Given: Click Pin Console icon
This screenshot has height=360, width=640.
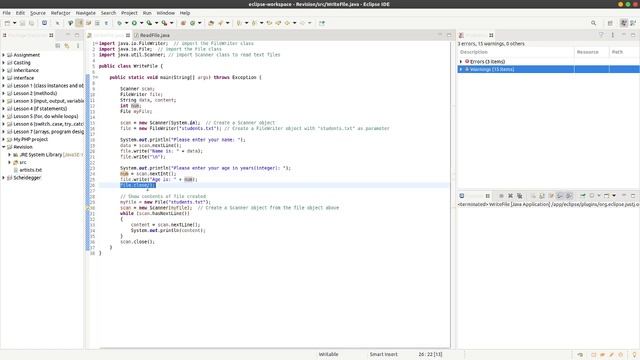Looking at the screenshot, I should [x=583, y=196].
